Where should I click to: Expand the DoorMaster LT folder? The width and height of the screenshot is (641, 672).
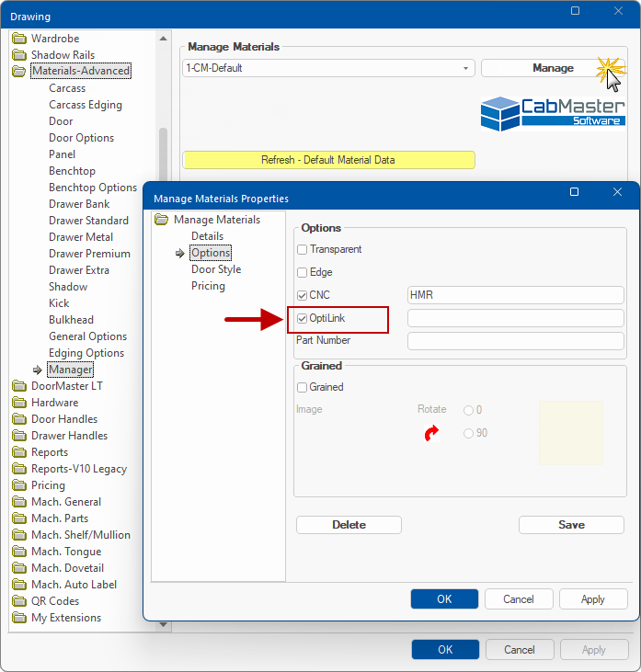click(19, 386)
